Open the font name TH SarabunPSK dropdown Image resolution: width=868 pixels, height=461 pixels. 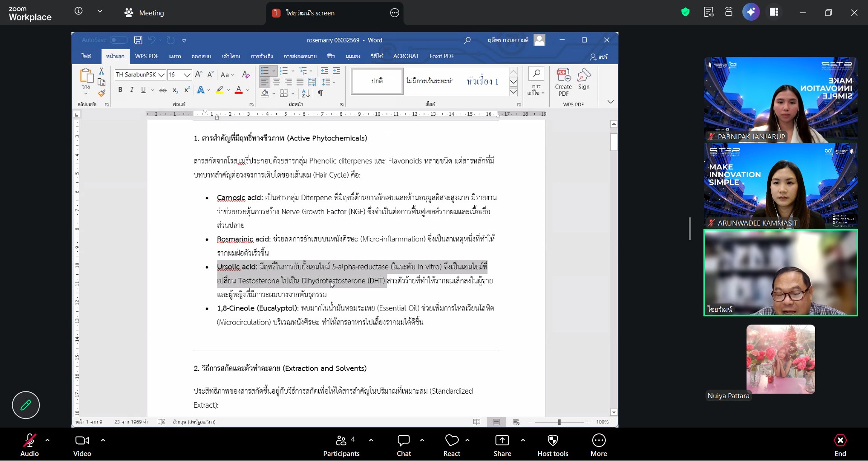[161, 75]
